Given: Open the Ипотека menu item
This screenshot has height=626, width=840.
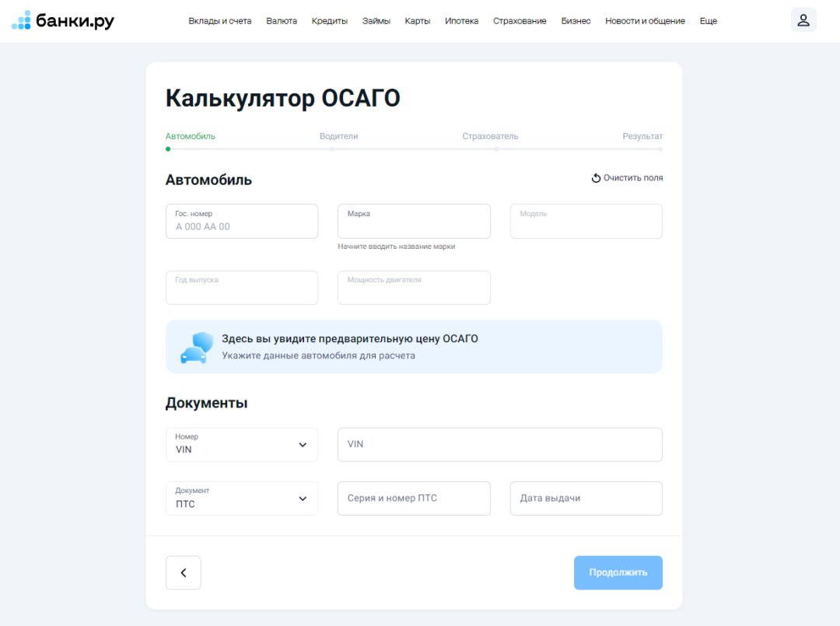Looking at the screenshot, I should pos(461,21).
